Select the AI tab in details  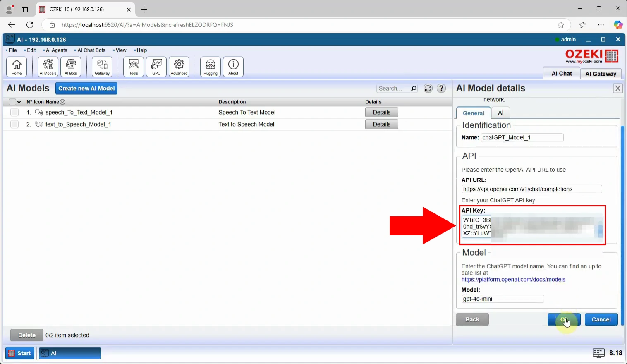pos(500,113)
